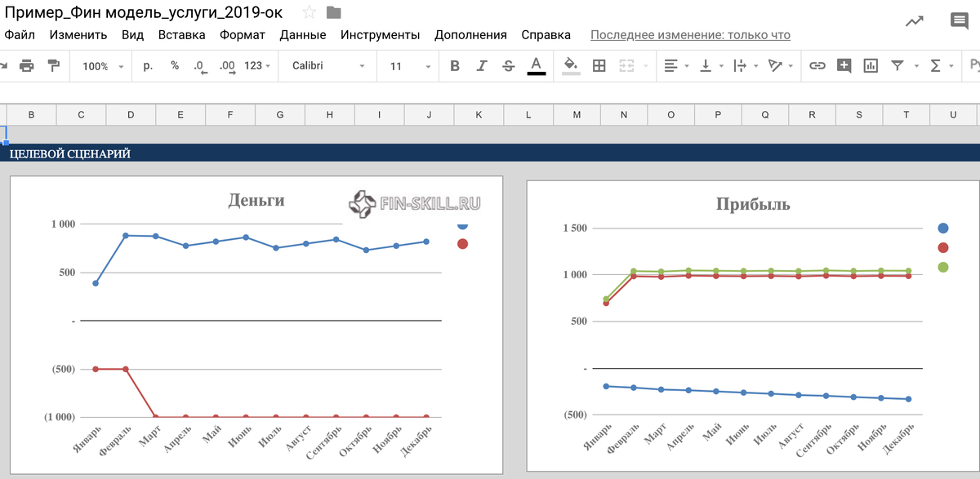
Task: Select column T header
Action: coord(906,115)
